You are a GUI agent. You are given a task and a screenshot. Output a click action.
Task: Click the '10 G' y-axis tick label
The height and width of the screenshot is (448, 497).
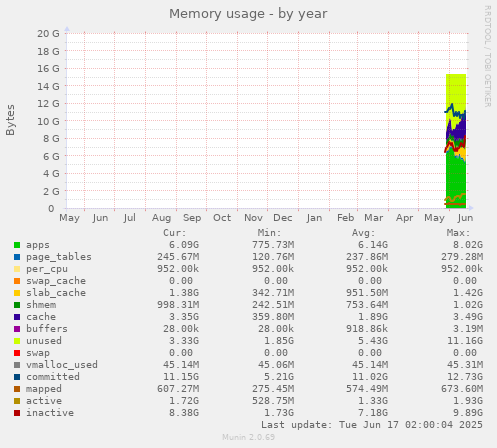(x=48, y=121)
